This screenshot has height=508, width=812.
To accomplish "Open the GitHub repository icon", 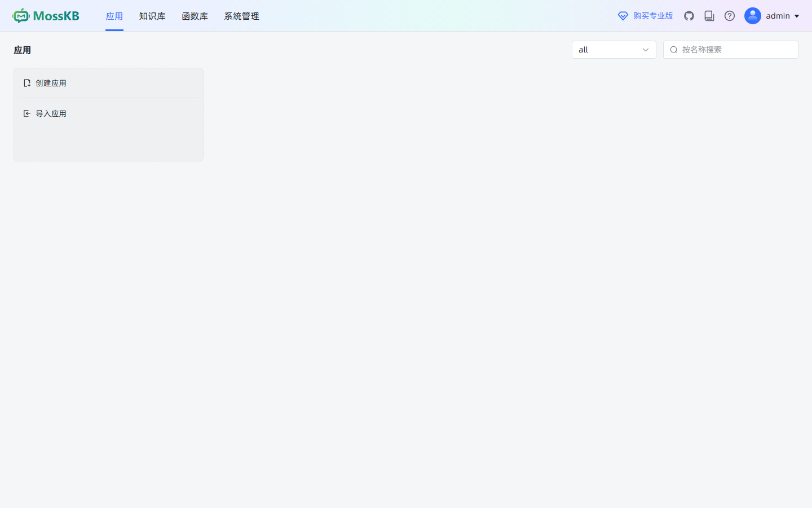I will [689, 16].
